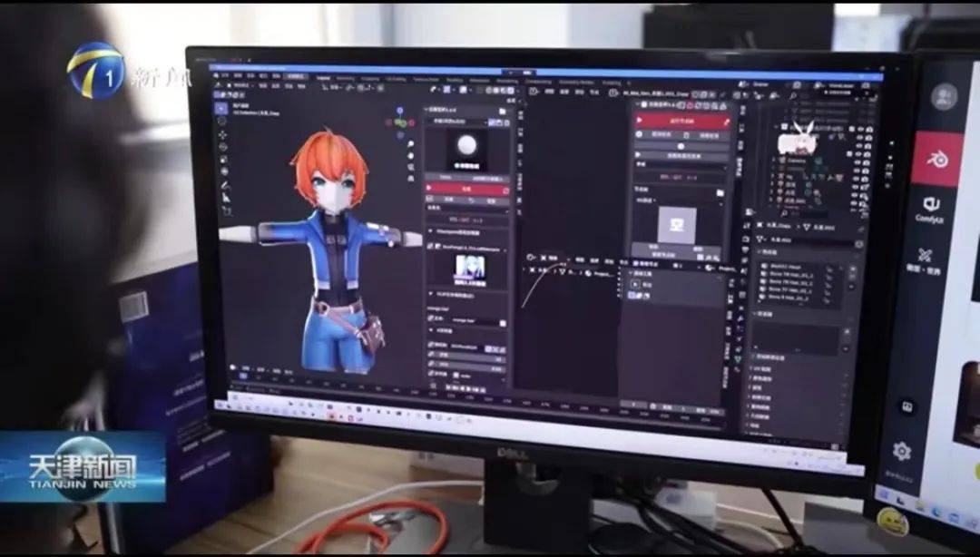Click the folder icon in the node editor side panel
Screen dimensions: 980x557
[x=720, y=193]
